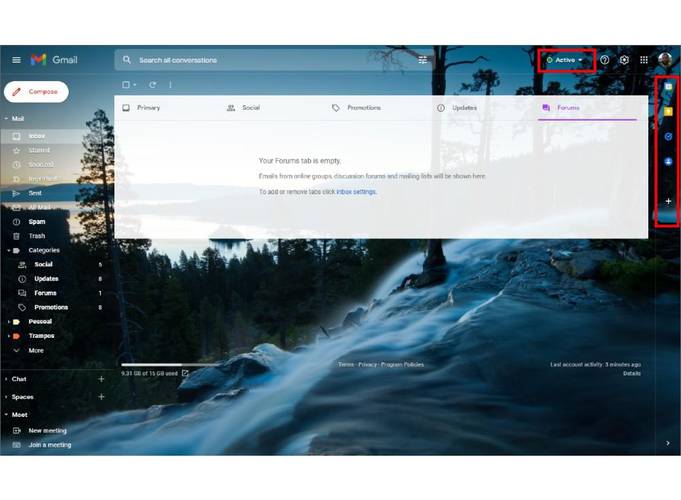Open the Help question mark icon
This screenshot has height=500, width=681.
604,60
